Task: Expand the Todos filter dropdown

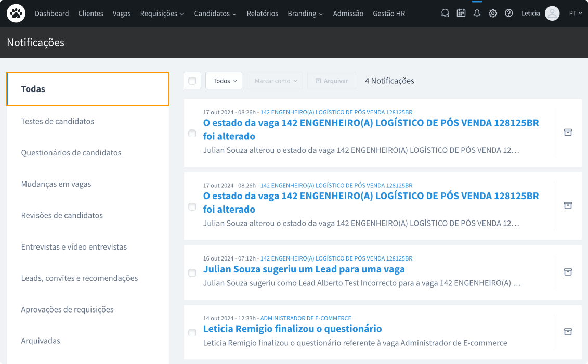Action: pyautogui.click(x=224, y=81)
